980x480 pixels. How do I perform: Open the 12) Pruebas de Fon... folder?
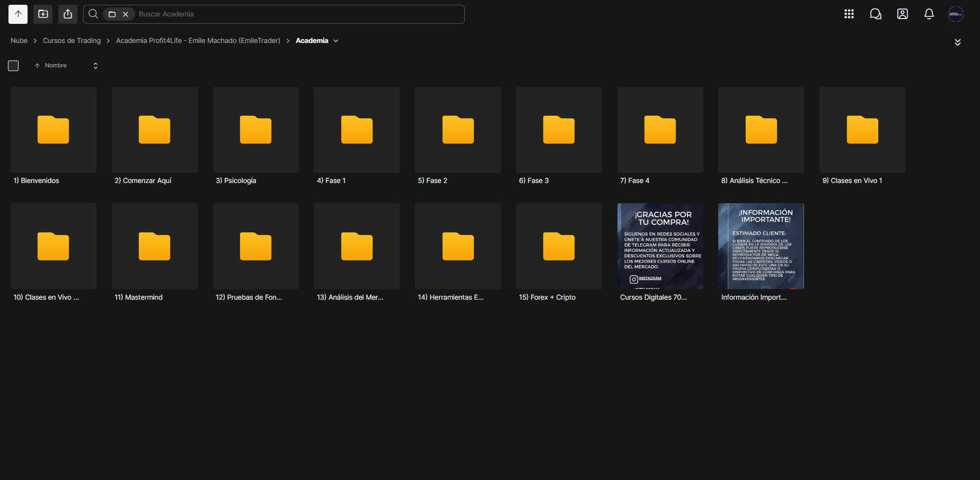tap(256, 252)
